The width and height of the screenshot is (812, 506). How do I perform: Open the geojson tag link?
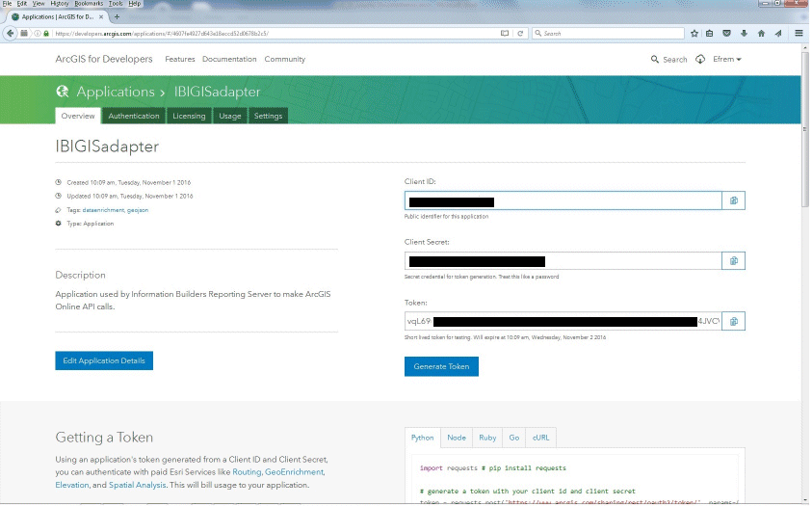(x=138, y=210)
